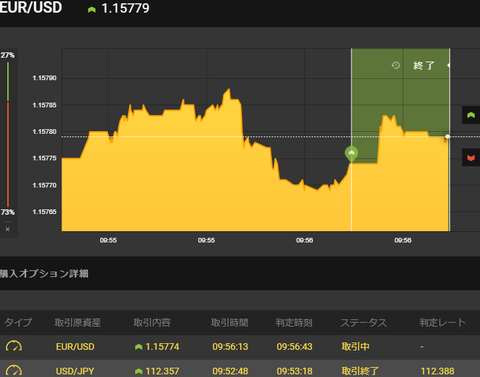
Task: Click the clock icon next to 終了
Action: pyautogui.click(x=396, y=65)
